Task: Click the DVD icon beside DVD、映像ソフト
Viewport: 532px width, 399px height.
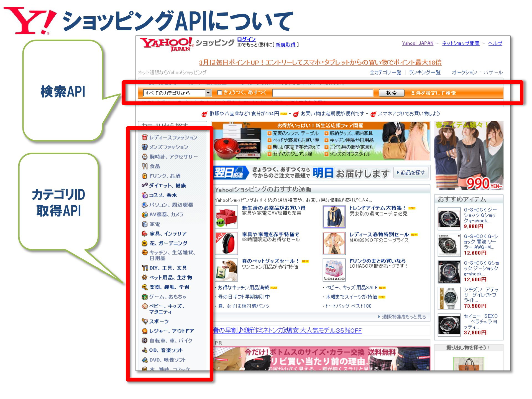Action: 144,360
